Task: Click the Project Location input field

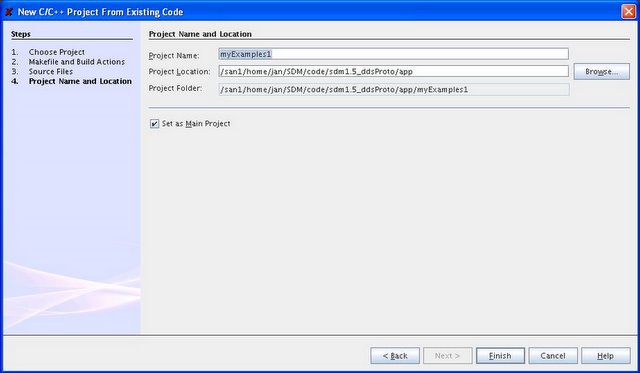Action: (x=393, y=71)
